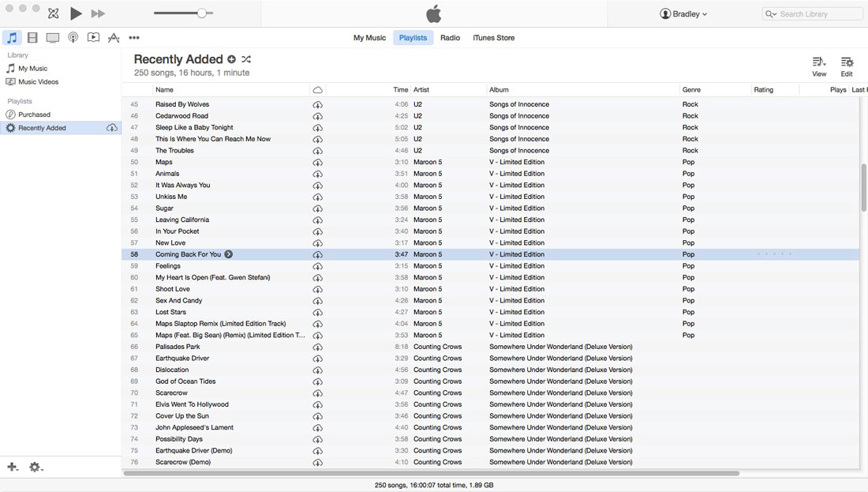Shuffle the Recently Added playlist
Screen dimensions: 868x492
pos(246,59)
